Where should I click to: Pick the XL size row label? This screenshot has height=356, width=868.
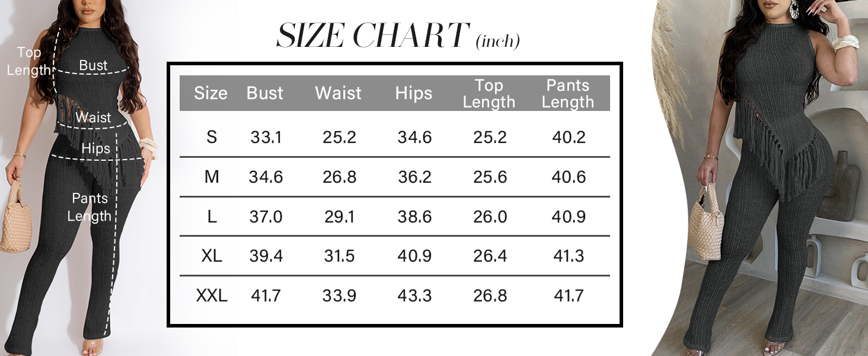[x=212, y=256]
